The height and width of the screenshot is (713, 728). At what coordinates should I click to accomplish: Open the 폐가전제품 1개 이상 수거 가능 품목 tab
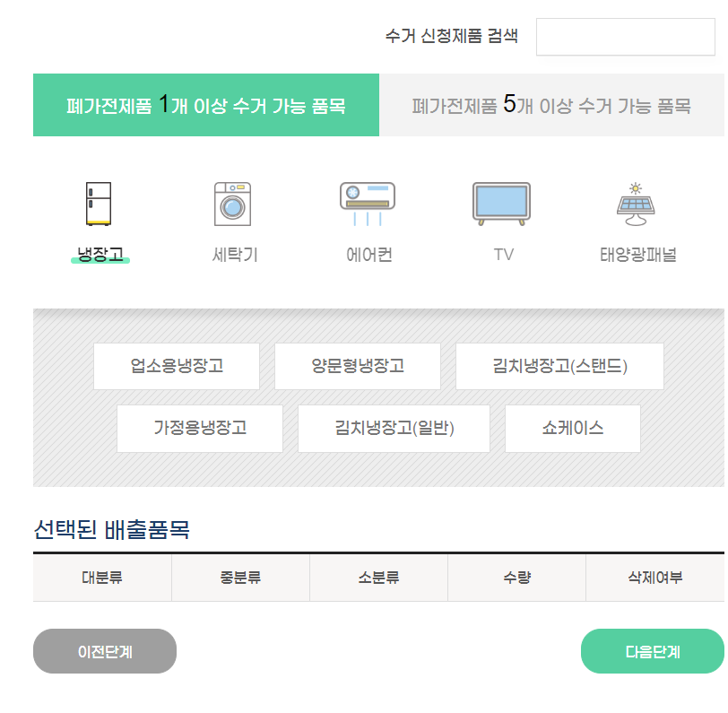click(x=206, y=105)
